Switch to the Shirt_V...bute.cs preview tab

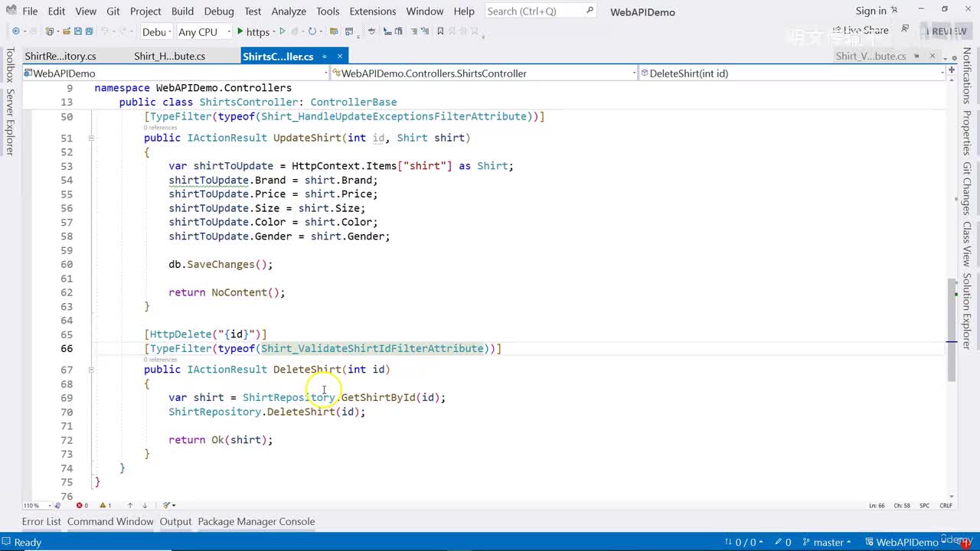871,56
